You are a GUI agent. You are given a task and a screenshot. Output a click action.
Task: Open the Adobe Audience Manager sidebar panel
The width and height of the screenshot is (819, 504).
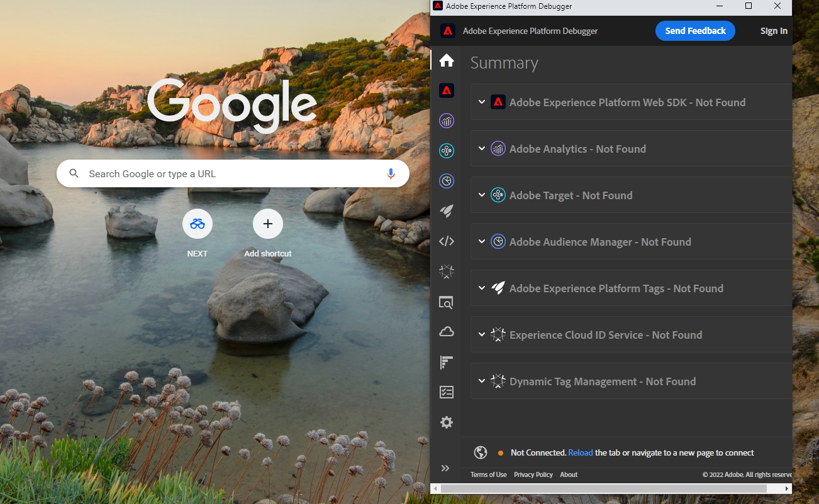pyautogui.click(x=447, y=181)
